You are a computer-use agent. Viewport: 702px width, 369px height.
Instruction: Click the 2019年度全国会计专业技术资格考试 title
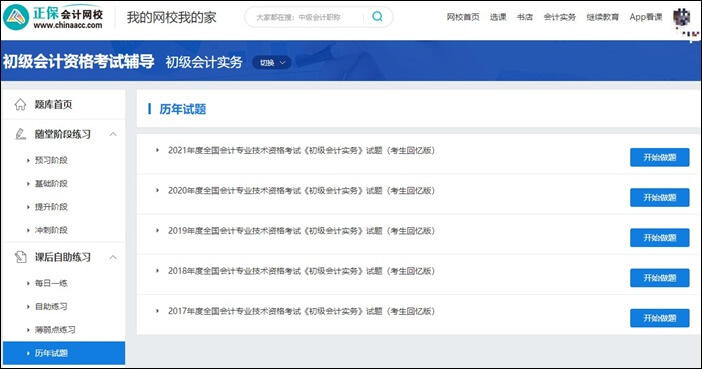click(x=301, y=231)
